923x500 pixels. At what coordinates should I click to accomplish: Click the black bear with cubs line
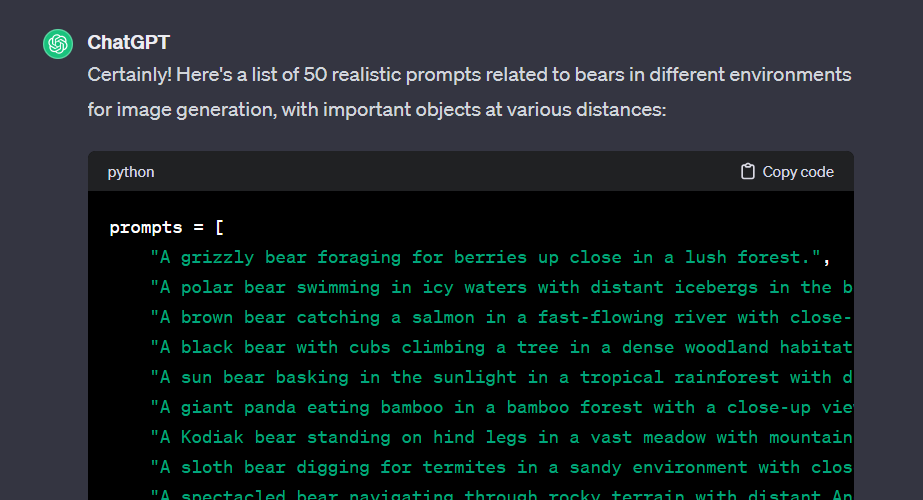pyautogui.click(x=502, y=347)
